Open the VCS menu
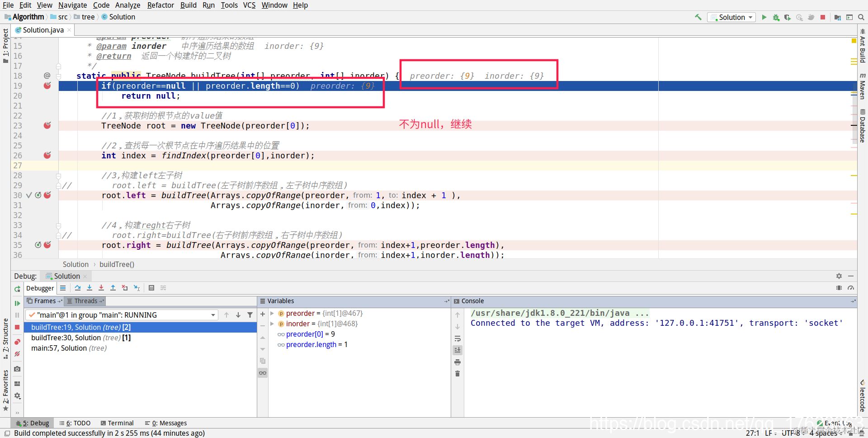Image resolution: width=868 pixels, height=438 pixels. 249,5
